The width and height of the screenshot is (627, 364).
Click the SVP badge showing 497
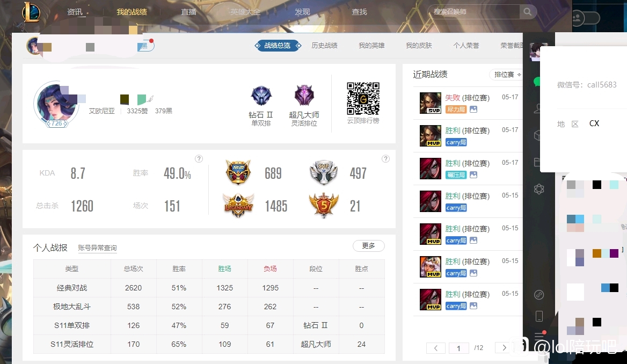pos(324,172)
